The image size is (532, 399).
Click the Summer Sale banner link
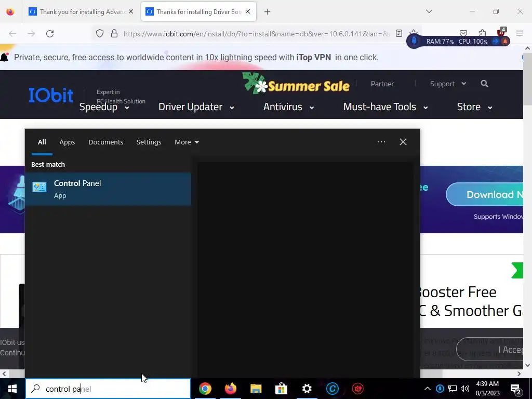(x=296, y=84)
